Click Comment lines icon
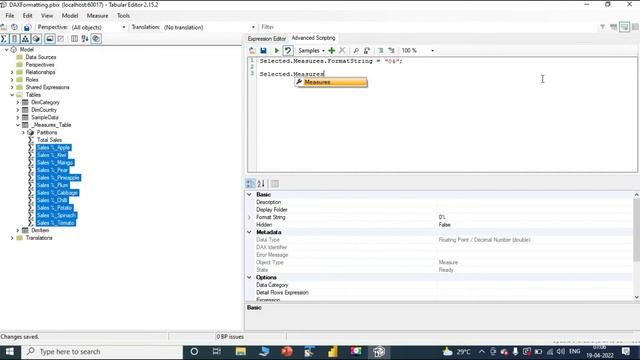The image size is (640, 360). [x=380, y=51]
